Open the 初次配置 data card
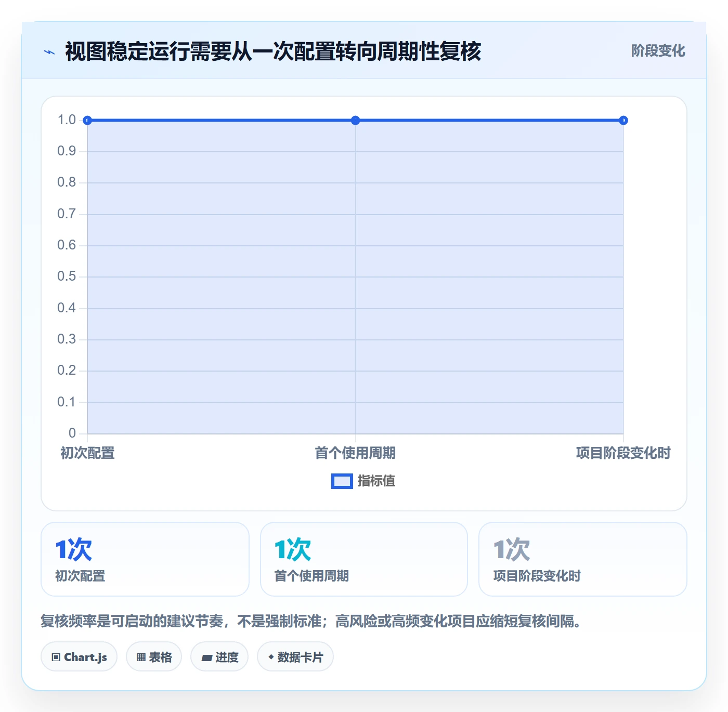The height and width of the screenshot is (712, 728). point(145,559)
